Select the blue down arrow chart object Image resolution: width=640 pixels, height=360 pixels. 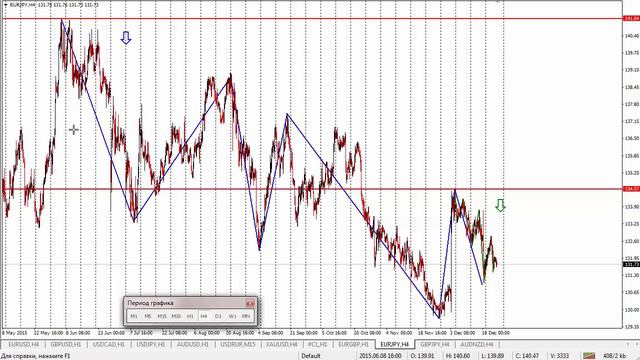(x=126, y=38)
